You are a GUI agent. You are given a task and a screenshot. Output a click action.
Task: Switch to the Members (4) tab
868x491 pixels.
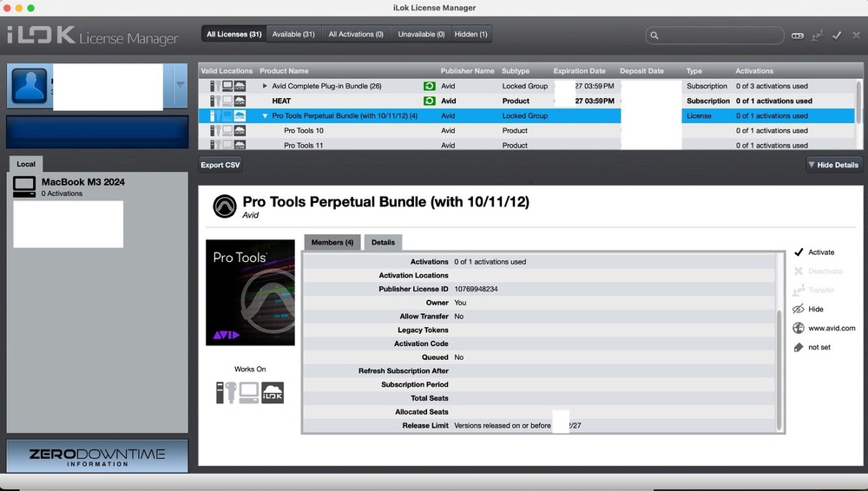point(332,243)
